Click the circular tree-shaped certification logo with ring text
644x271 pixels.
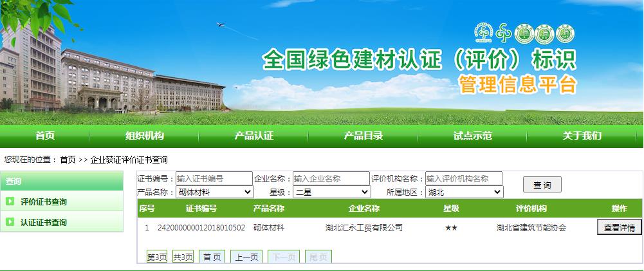coord(483,33)
